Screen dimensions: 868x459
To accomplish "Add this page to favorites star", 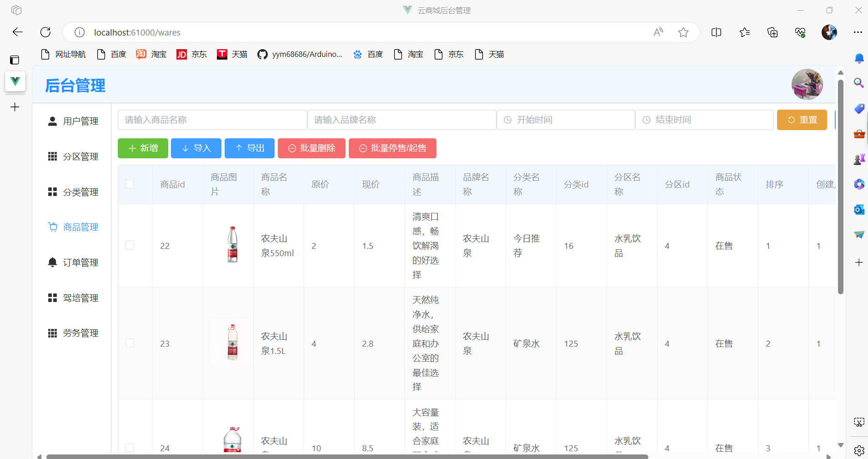I will coord(683,32).
